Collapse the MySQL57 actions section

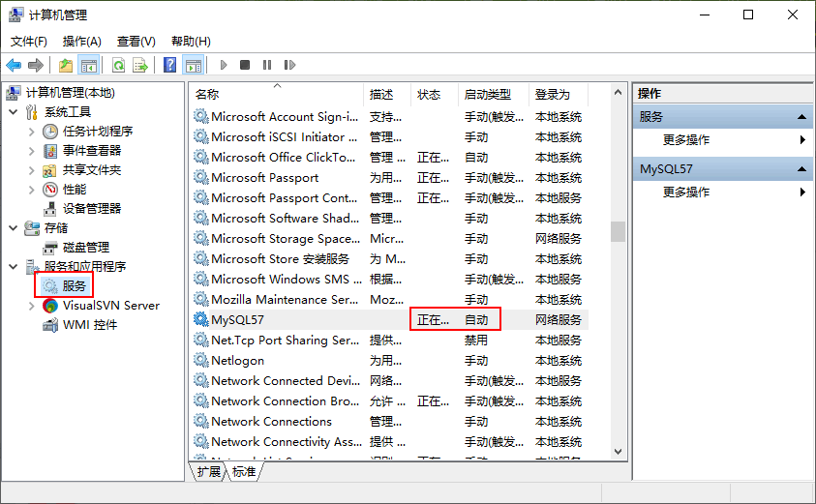coord(801,169)
